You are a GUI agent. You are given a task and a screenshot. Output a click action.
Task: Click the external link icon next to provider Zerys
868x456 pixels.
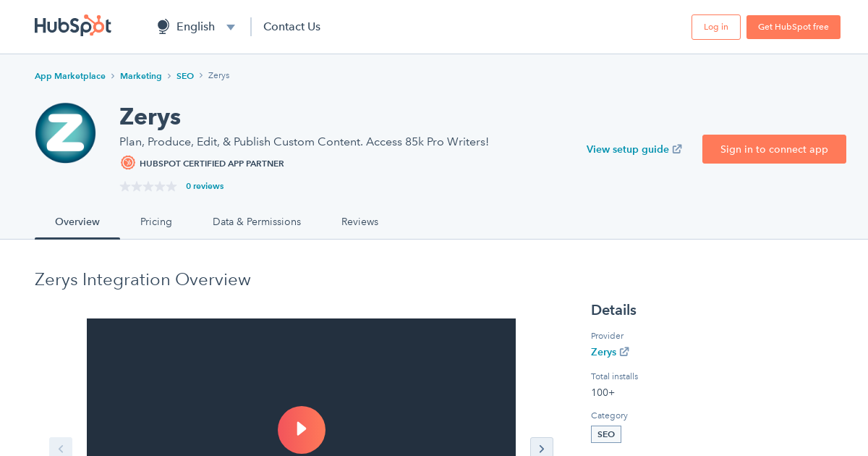[x=625, y=352]
